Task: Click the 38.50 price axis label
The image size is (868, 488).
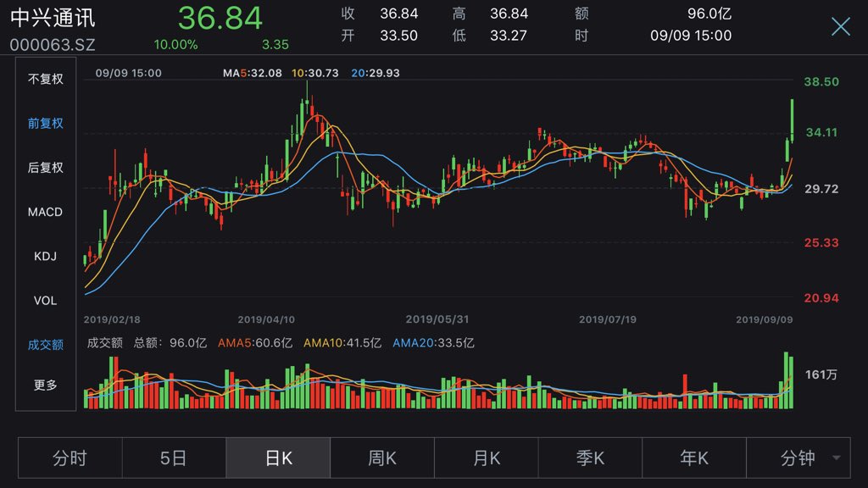Action: point(821,82)
